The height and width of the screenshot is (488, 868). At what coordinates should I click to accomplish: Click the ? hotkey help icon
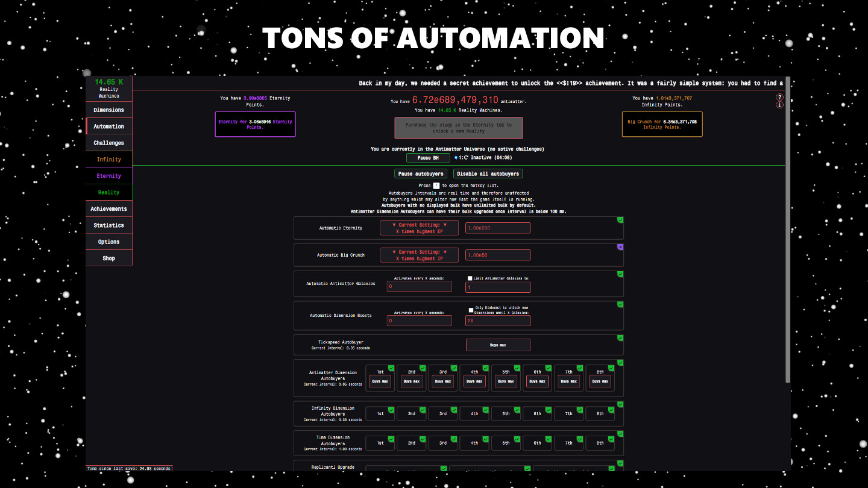[779, 96]
